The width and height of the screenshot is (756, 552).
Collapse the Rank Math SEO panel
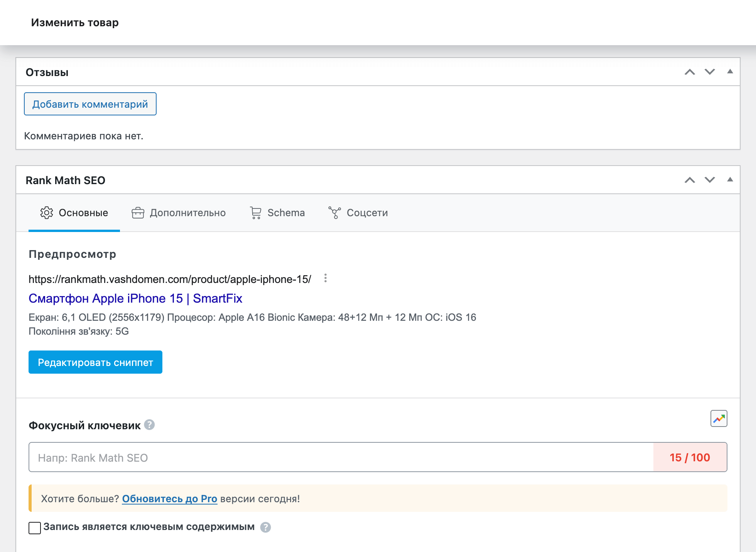(x=730, y=179)
